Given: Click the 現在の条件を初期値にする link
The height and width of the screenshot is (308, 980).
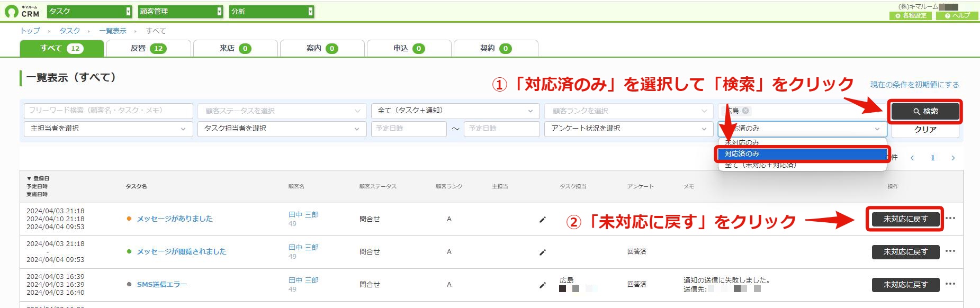Looking at the screenshot, I should coord(914,85).
